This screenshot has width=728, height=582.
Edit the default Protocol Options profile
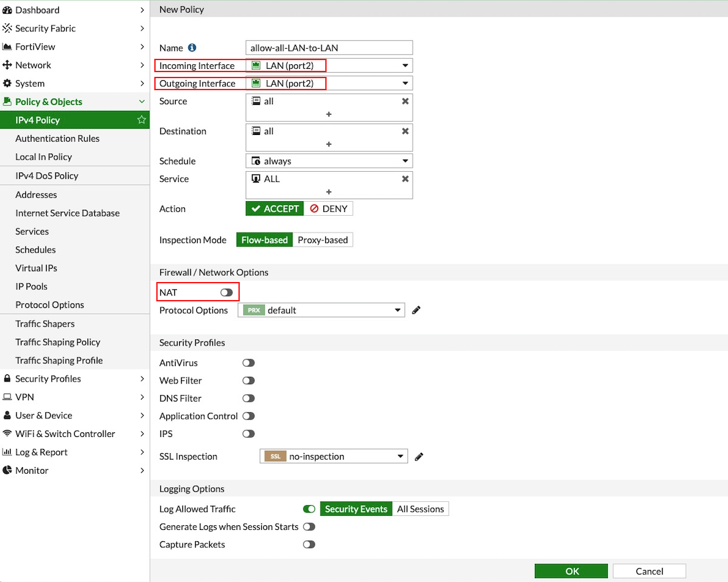click(415, 309)
